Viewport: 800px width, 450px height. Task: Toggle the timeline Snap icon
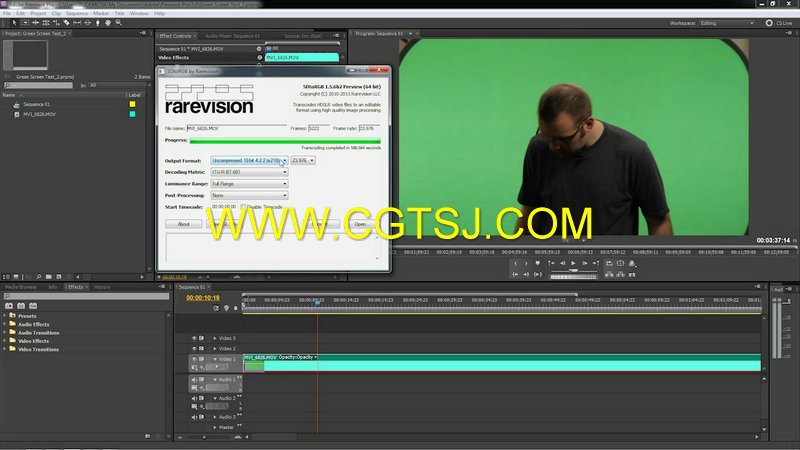coord(217,308)
